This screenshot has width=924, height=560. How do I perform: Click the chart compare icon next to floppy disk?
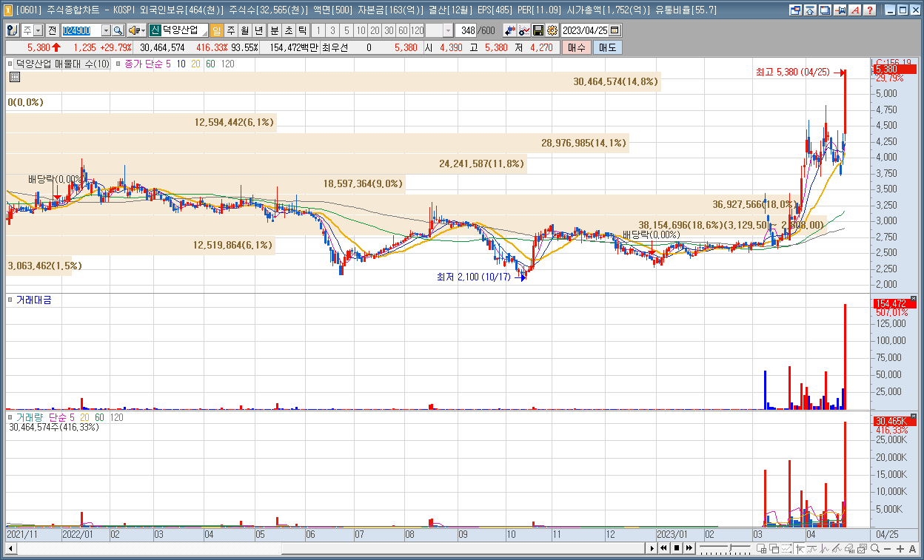[524, 30]
